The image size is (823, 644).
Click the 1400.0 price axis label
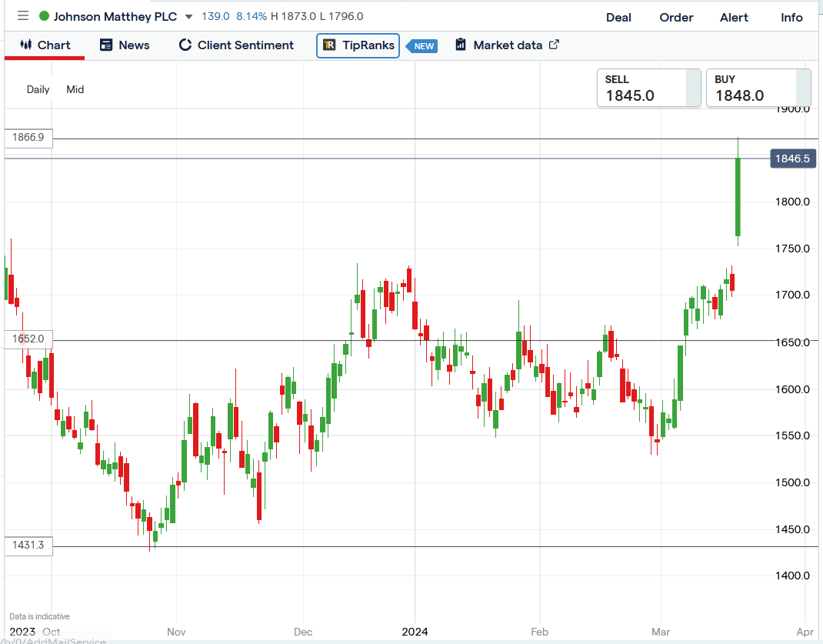point(792,576)
